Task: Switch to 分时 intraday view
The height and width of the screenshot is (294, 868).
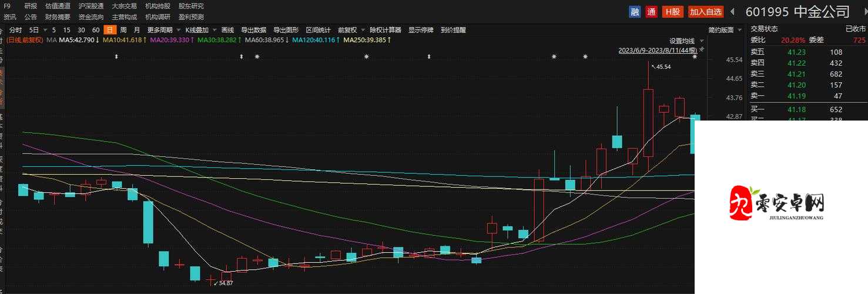Action: coord(16,30)
